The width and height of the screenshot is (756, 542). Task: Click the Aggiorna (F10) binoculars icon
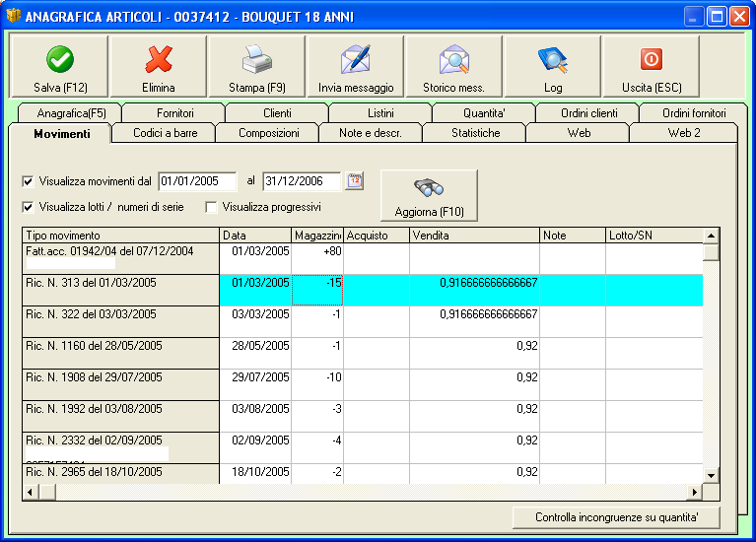429,189
